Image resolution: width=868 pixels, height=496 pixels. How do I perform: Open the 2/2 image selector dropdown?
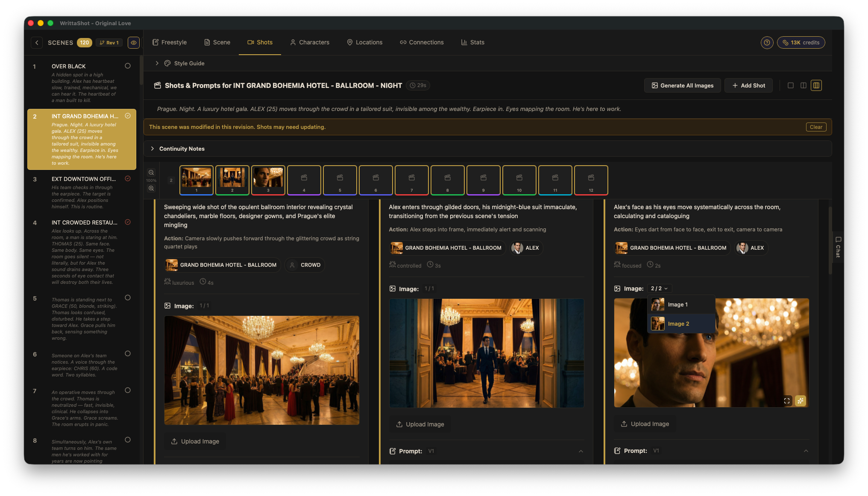pos(659,288)
